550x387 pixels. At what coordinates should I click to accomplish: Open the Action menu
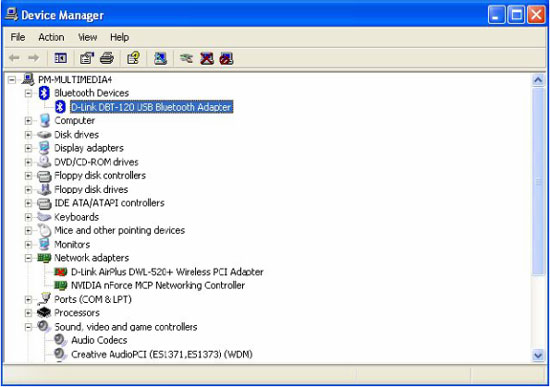click(51, 37)
